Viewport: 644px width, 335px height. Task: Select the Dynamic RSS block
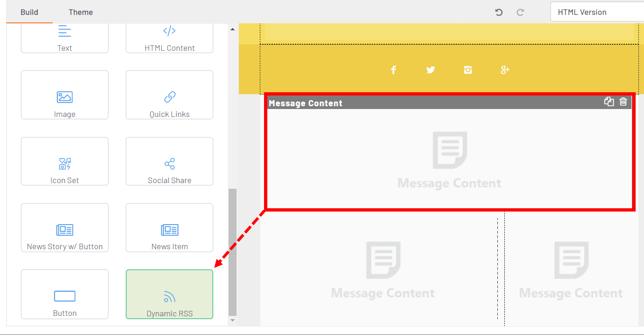click(169, 294)
